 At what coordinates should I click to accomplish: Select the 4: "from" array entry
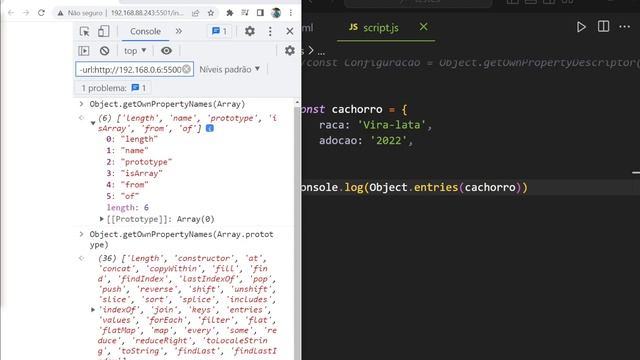[127, 185]
